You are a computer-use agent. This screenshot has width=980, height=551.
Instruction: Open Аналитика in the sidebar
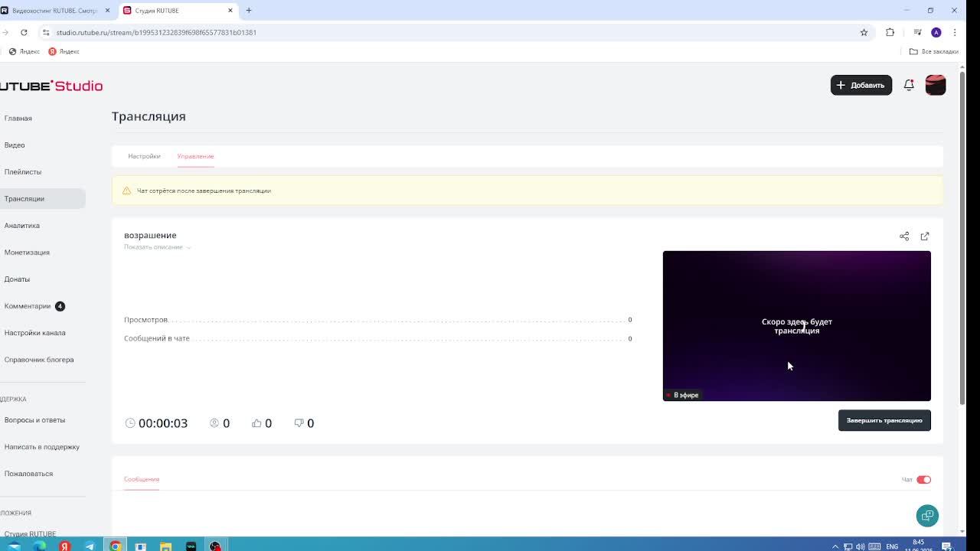[22, 226]
